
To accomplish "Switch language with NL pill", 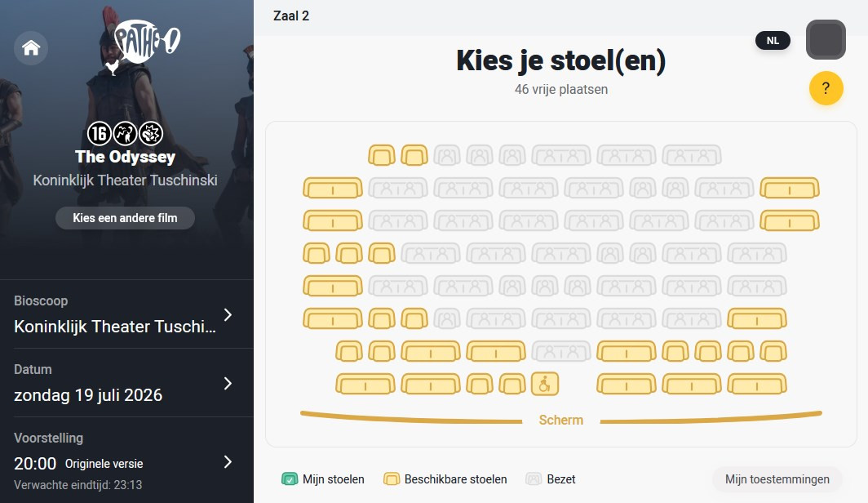I will (773, 41).
